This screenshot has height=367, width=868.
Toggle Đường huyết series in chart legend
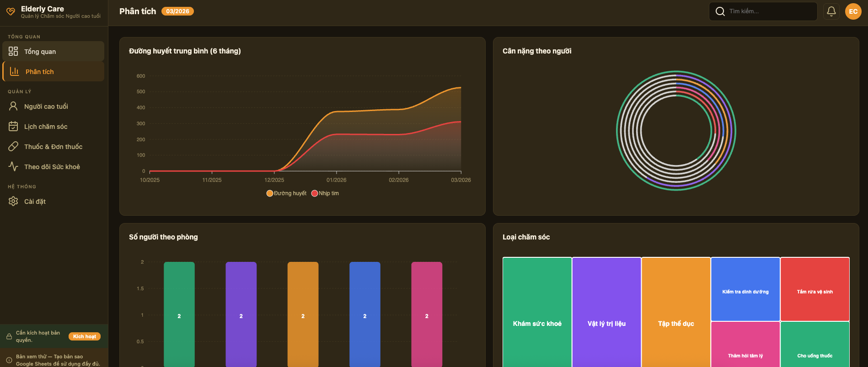point(286,193)
